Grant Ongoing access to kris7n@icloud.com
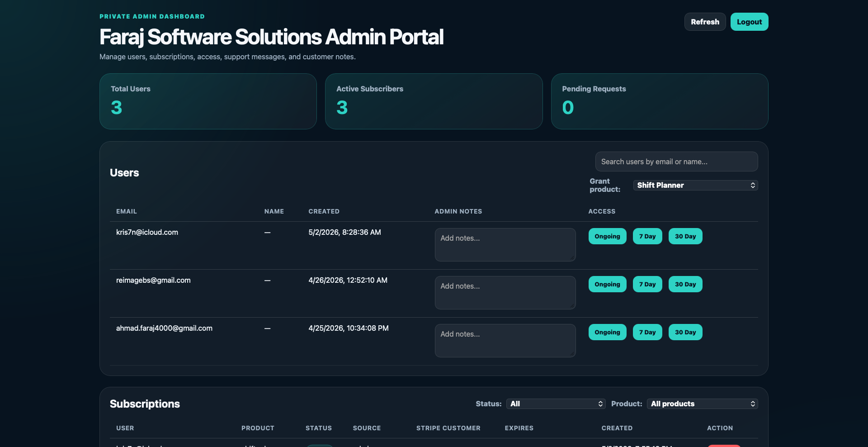The height and width of the screenshot is (447, 868). pyautogui.click(x=607, y=236)
